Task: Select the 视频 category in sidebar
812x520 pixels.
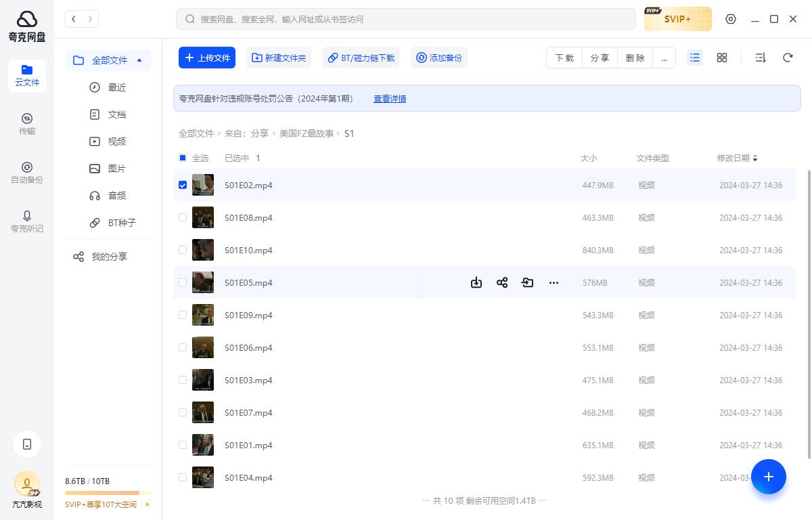Action: (x=116, y=141)
